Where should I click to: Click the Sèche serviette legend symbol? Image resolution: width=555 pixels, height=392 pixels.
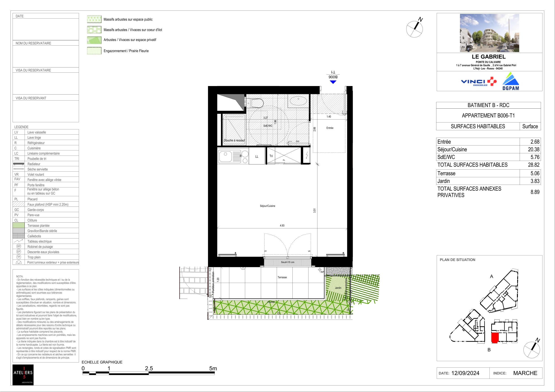click(x=19, y=169)
